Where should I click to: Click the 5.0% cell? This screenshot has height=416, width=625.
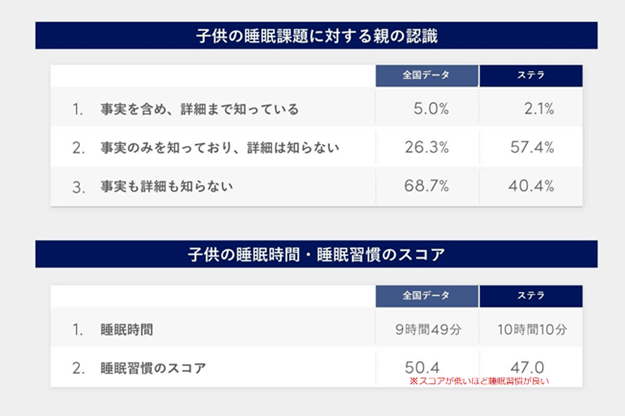[x=432, y=108]
